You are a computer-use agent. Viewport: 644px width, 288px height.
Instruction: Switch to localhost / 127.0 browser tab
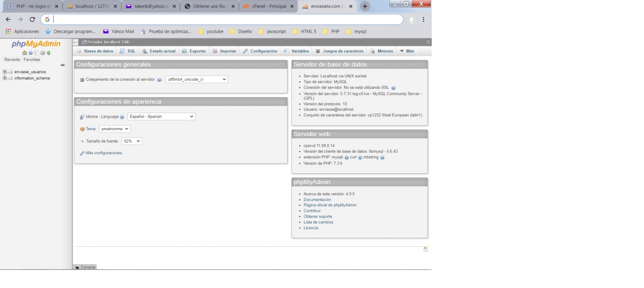click(x=92, y=6)
